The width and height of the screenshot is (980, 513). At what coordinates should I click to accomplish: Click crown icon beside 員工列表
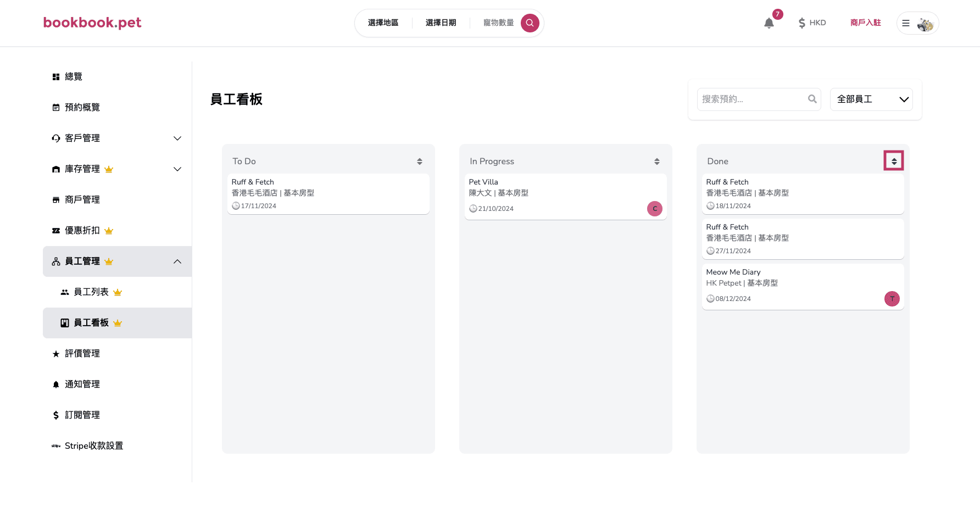coord(118,292)
